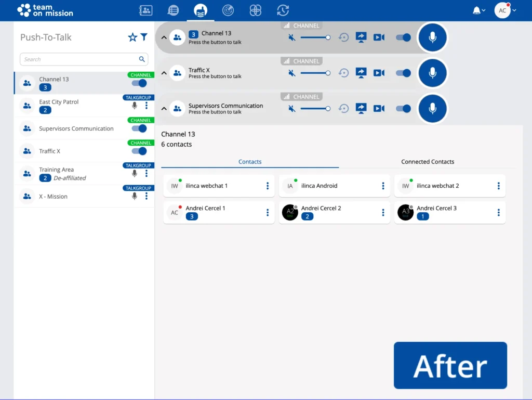The height and width of the screenshot is (400, 532).
Task: Mute the Channel 13 speaker
Action: [x=292, y=37]
